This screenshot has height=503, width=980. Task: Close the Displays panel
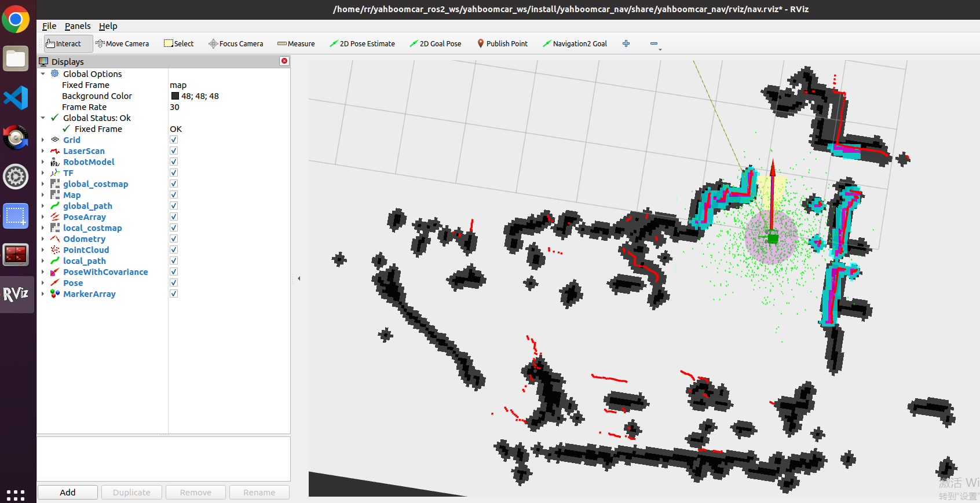pyautogui.click(x=284, y=61)
